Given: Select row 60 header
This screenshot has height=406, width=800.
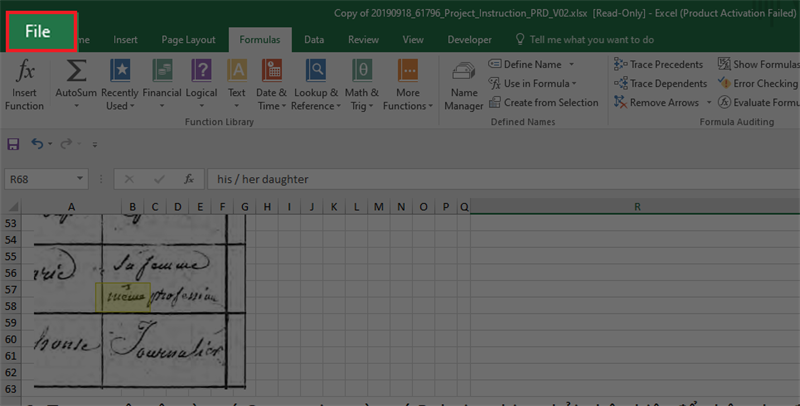Looking at the screenshot, I should 11,339.
